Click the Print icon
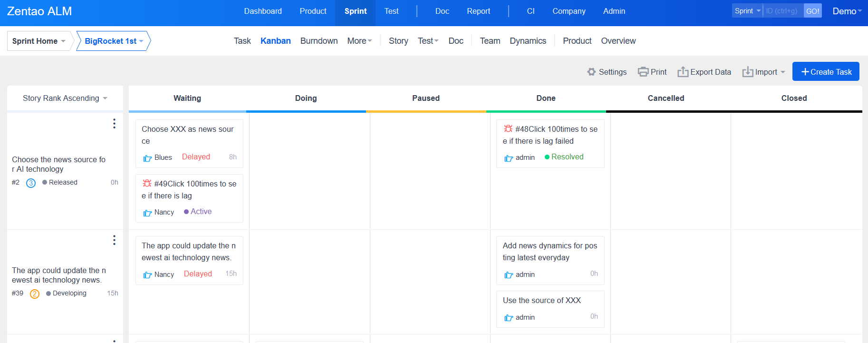868x343 pixels. [x=643, y=72]
